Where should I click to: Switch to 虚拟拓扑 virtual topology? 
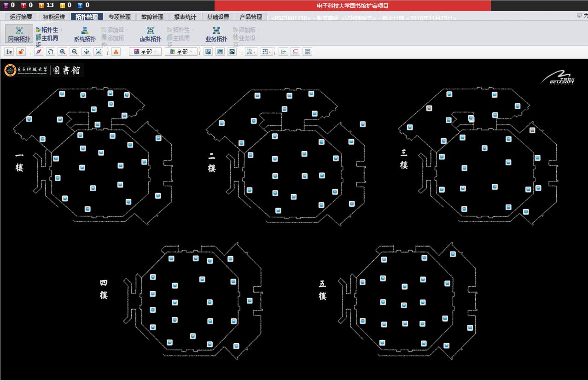pos(151,34)
